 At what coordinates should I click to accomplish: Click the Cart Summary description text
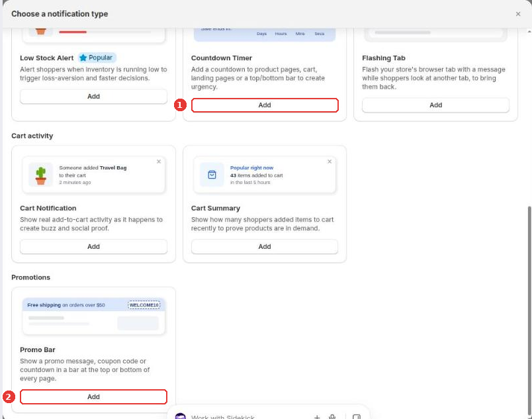tap(262, 224)
